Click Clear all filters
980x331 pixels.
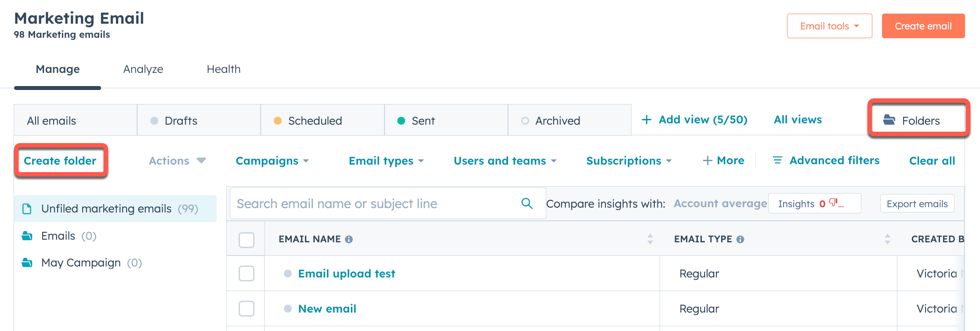point(932,161)
